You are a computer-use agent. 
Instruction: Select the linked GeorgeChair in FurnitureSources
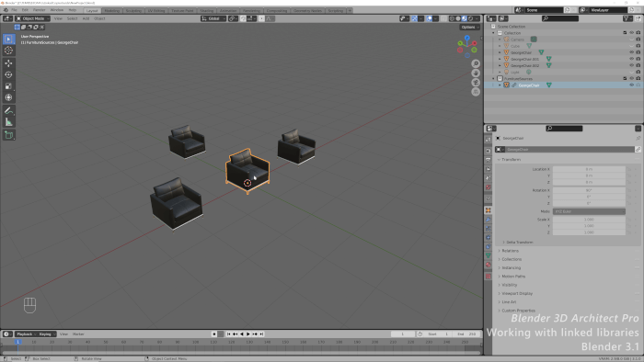pos(529,85)
